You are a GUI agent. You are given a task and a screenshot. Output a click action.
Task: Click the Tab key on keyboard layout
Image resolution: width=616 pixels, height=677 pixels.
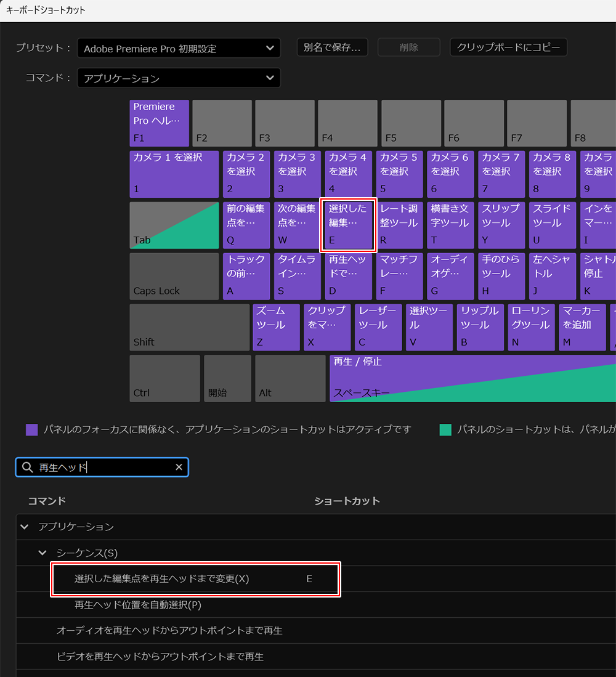[174, 225]
